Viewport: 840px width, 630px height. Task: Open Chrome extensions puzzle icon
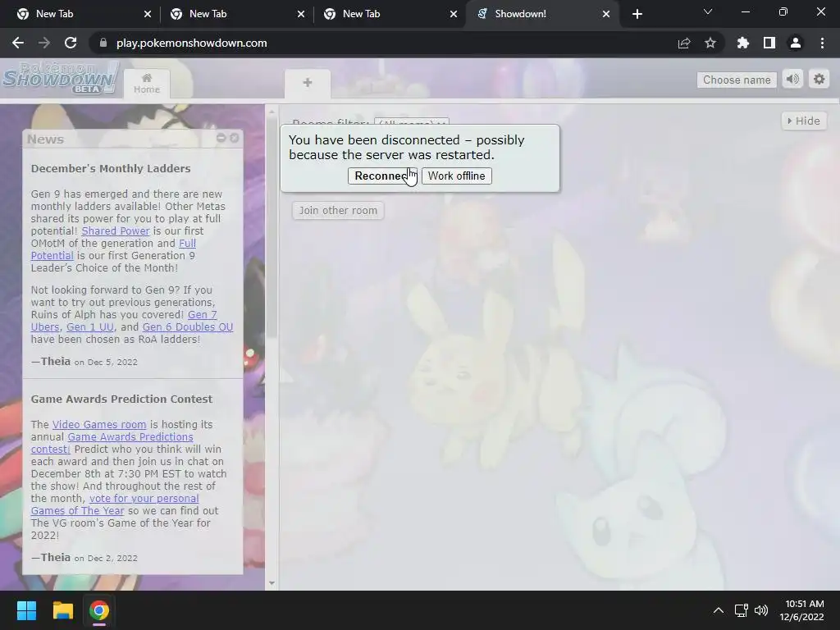pos(743,43)
